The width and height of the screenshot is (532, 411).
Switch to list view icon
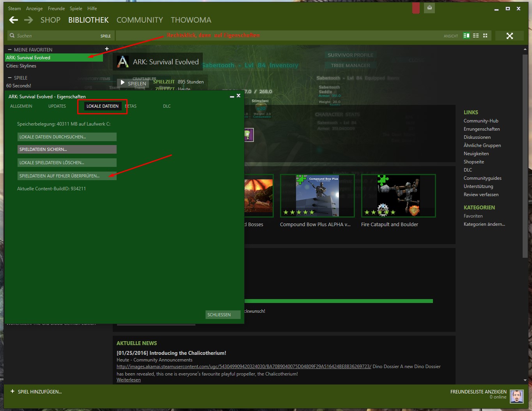pyautogui.click(x=476, y=35)
